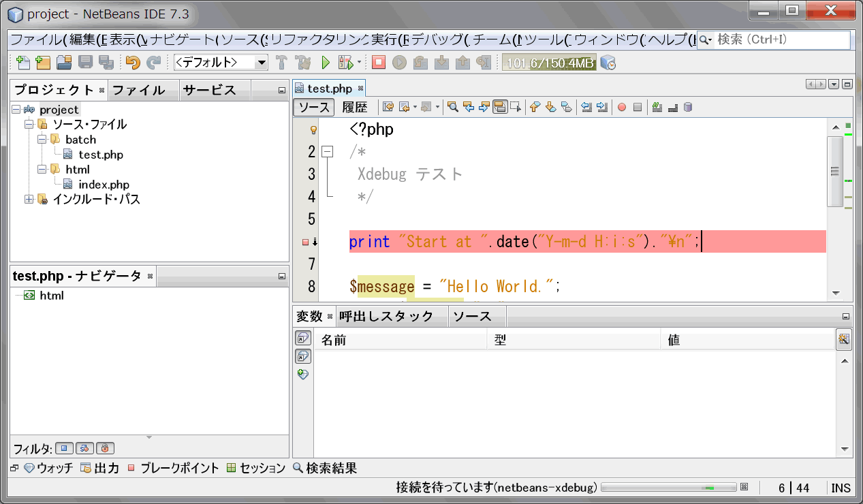
Task: Toggle the Rectangular Selection button
Action: coord(516,107)
